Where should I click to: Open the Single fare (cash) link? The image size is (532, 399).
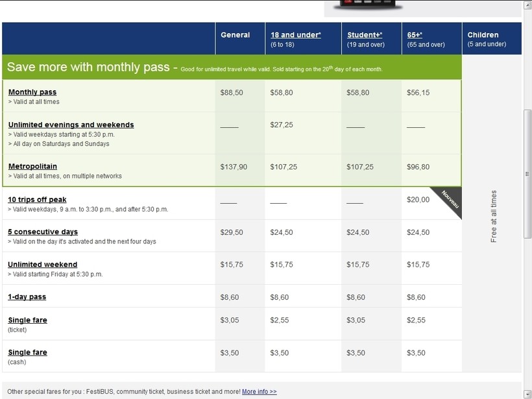point(27,352)
